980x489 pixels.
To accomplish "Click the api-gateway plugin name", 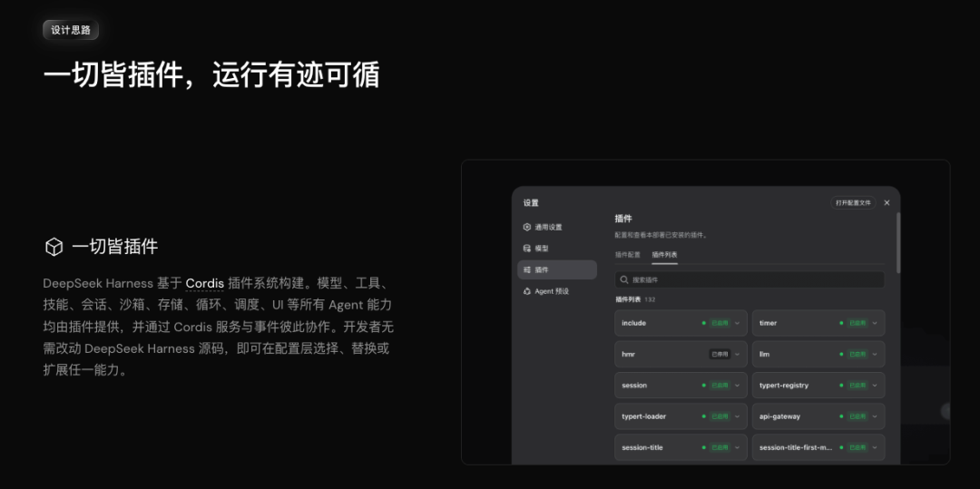I will pyautogui.click(x=779, y=416).
